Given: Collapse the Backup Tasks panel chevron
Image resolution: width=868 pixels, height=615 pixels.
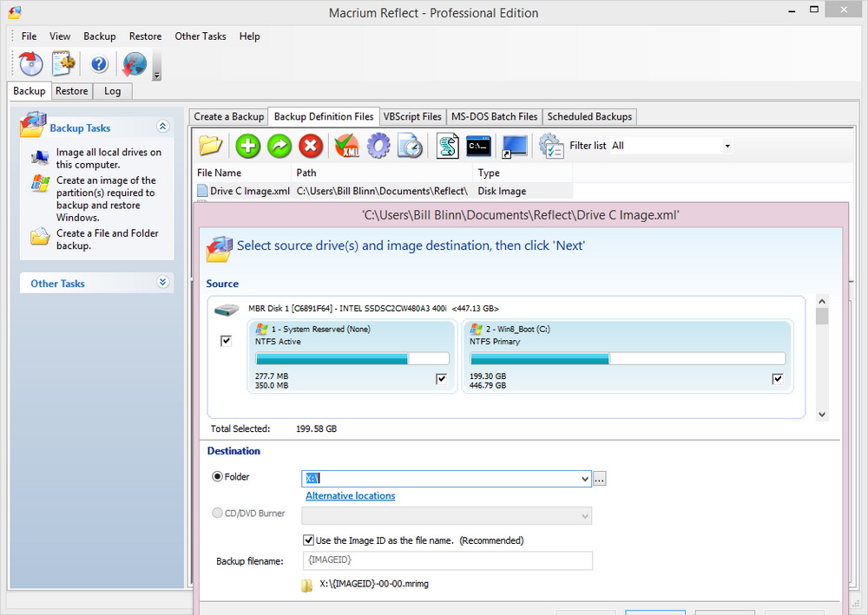Looking at the screenshot, I should tap(163, 126).
